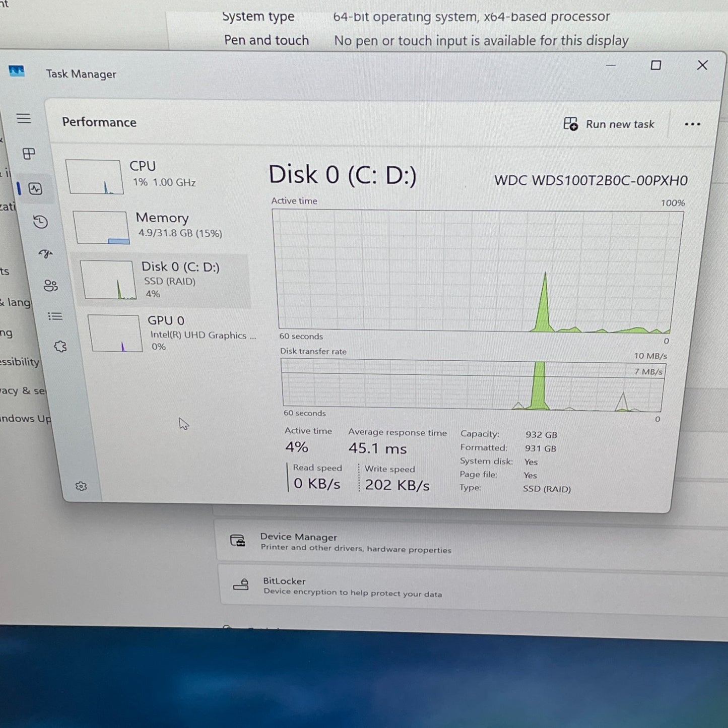
Task: Open the Details page icon
Action: [x=55, y=316]
